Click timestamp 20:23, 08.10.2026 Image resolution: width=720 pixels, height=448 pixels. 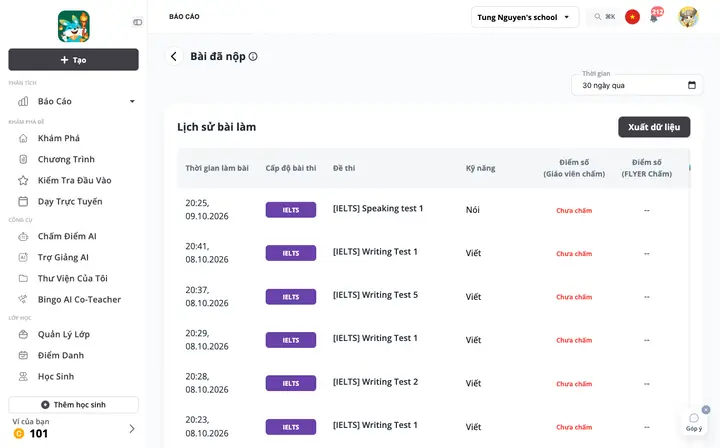tap(207, 426)
